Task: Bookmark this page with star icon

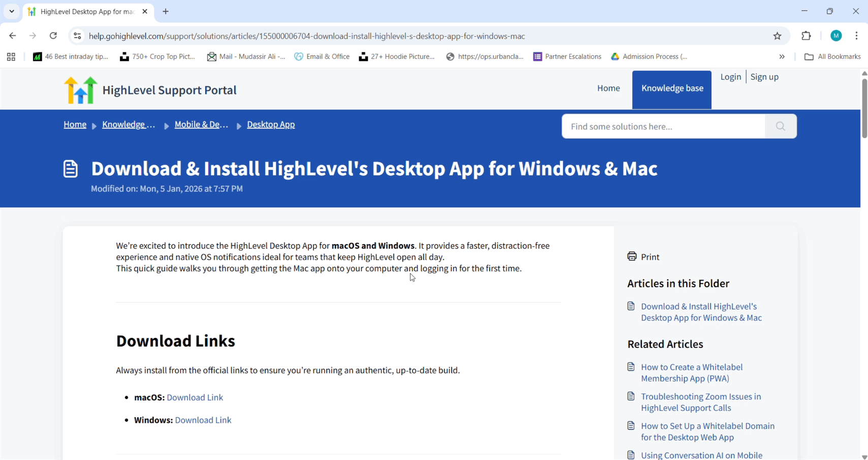Action: pos(778,36)
